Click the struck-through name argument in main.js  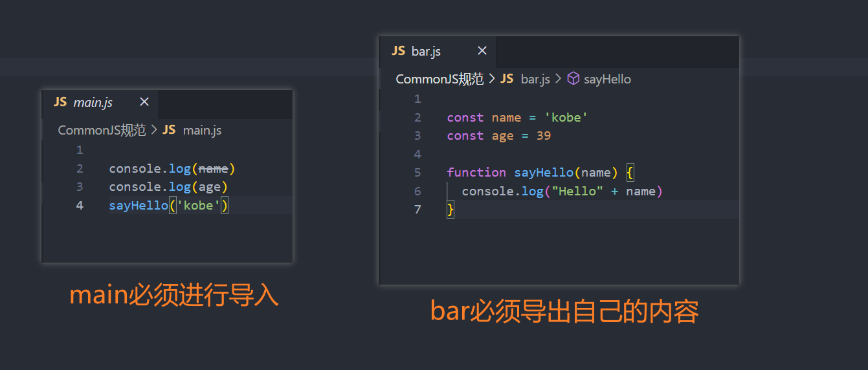tap(213, 169)
